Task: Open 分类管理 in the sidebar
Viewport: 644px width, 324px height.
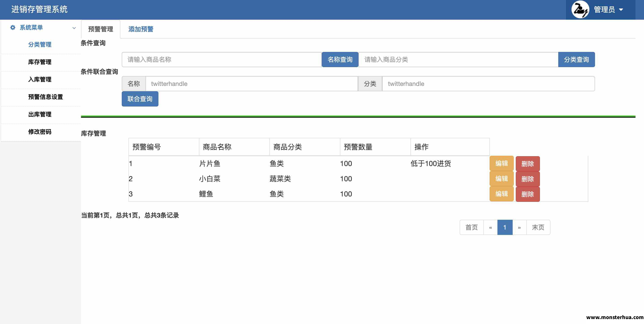Action: [40, 45]
